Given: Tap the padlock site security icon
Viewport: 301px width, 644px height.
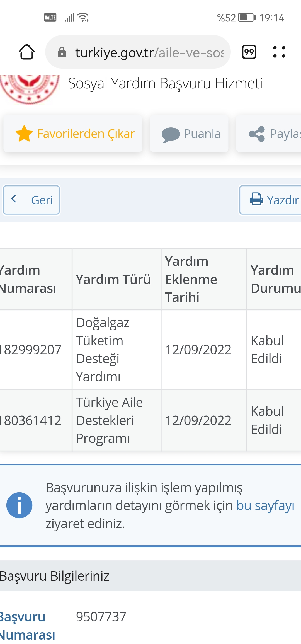Looking at the screenshot, I should click(x=62, y=52).
